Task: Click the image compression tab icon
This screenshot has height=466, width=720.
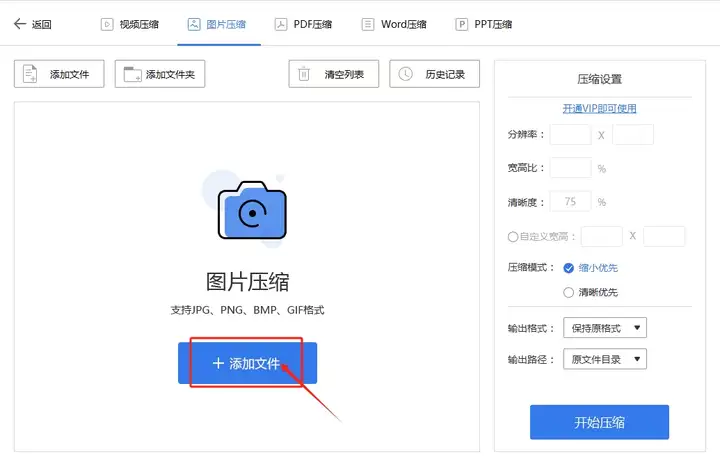Action: (194, 24)
